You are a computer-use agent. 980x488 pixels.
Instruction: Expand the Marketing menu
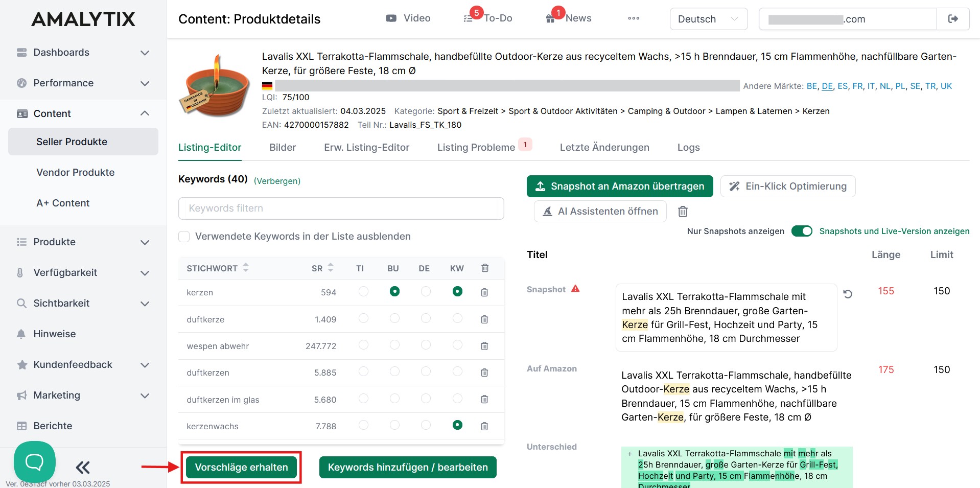(83, 395)
